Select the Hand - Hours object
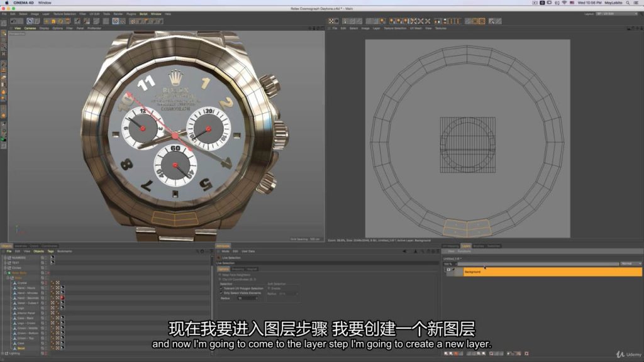The image size is (644, 362). (26, 288)
